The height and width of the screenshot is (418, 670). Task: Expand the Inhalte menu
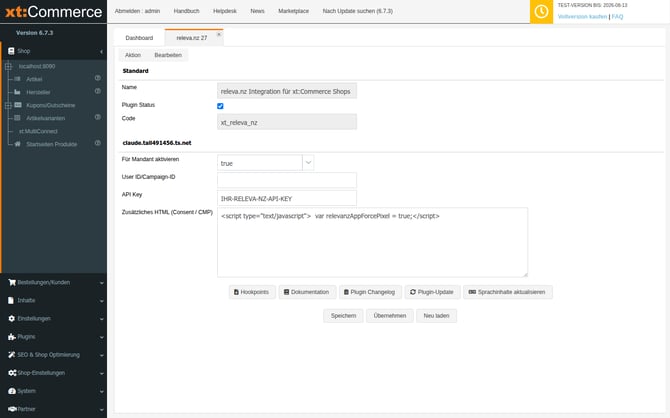(x=102, y=301)
